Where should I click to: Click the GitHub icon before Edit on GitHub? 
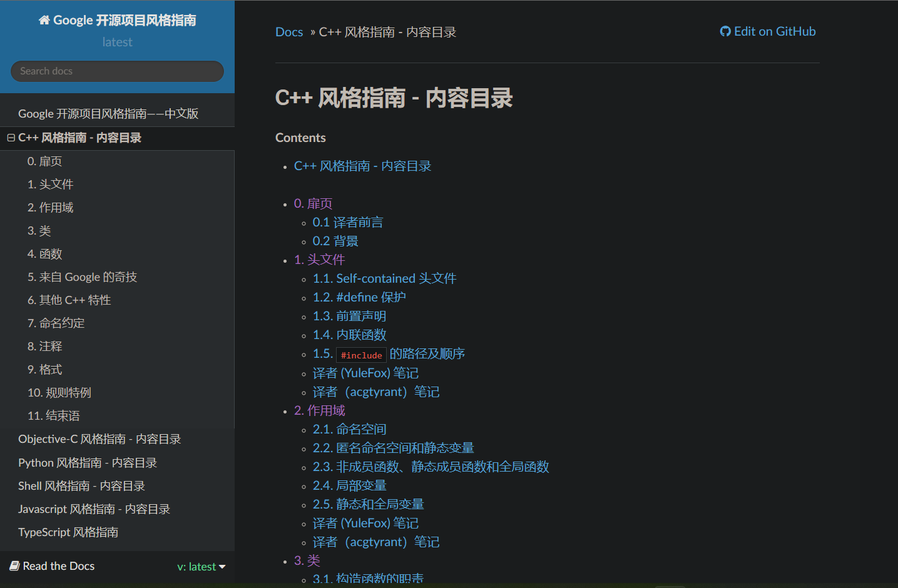[725, 31]
